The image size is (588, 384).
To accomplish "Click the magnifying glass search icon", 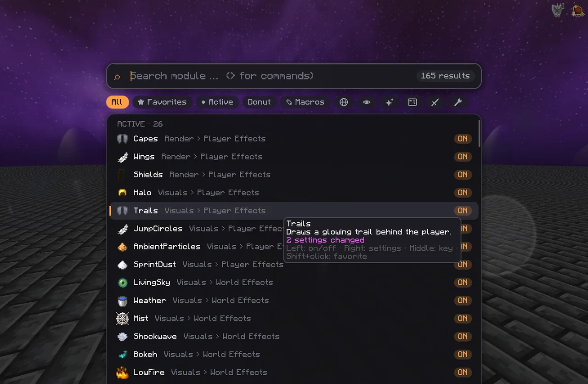I will 117,77.
